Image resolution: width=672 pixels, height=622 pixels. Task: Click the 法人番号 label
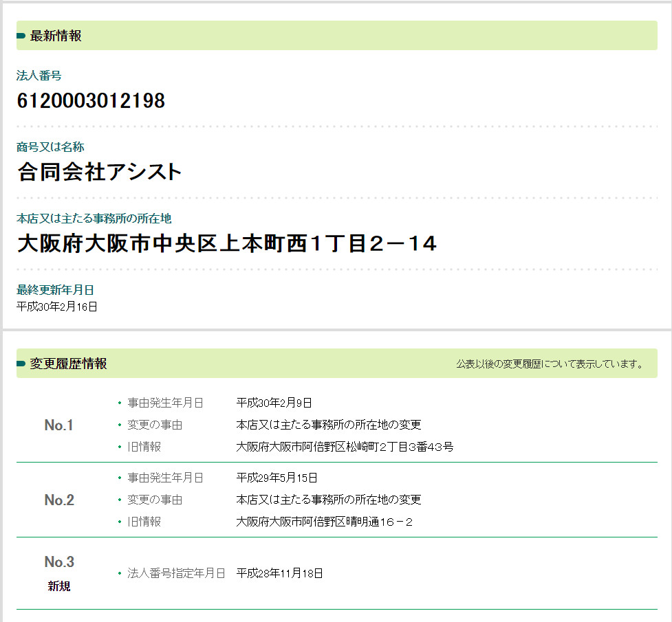pos(39,76)
